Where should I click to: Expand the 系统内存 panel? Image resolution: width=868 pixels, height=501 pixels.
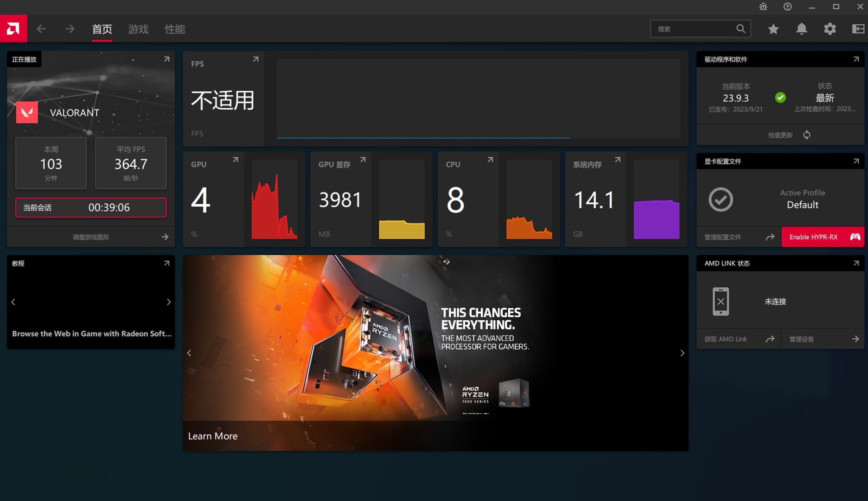coord(618,160)
